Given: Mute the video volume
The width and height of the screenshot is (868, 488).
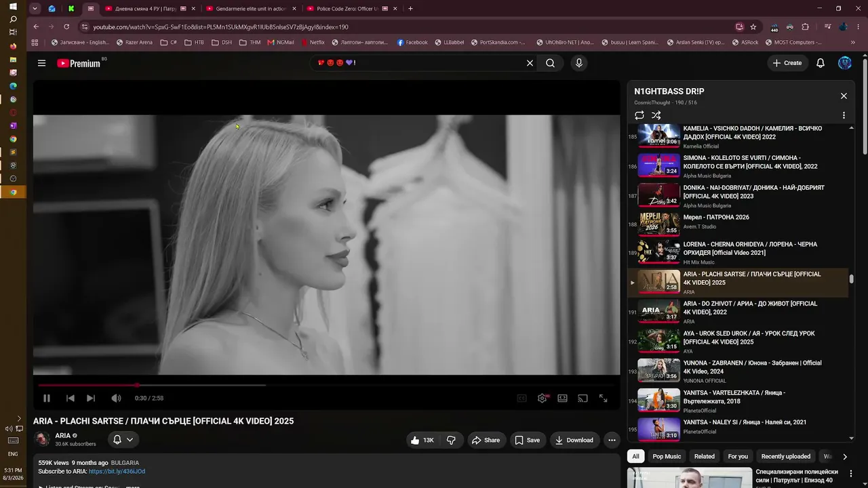Looking at the screenshot, I should (116, 399).
